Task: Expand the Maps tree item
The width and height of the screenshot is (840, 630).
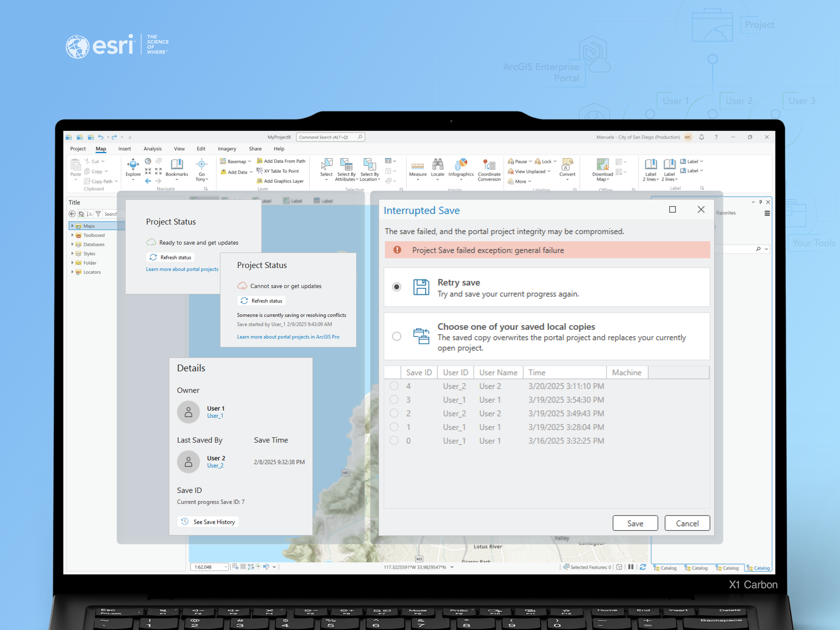Action: (x=72, y=226)
